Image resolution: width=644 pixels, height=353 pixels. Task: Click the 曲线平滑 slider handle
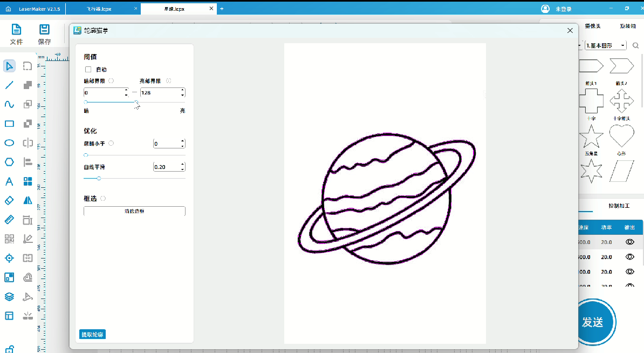click(99, 178)
